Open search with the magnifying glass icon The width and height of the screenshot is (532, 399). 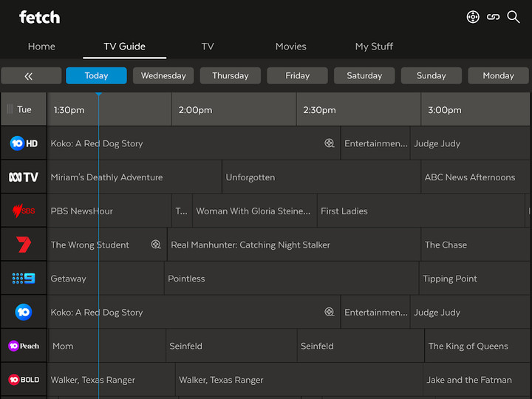(514, 17)
